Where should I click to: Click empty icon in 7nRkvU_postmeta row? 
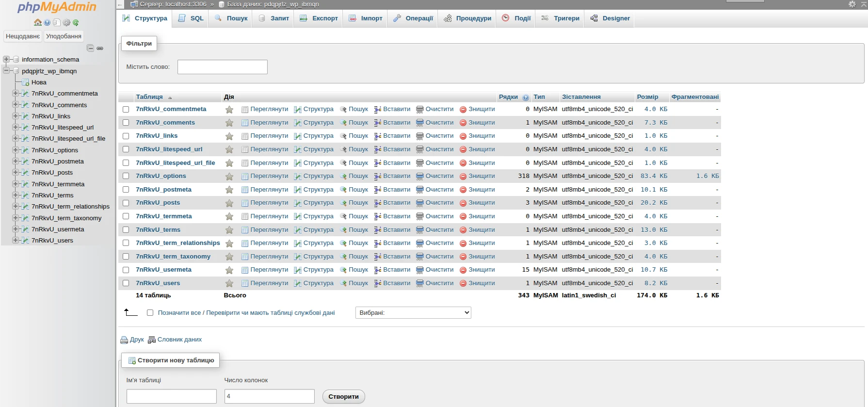pos(420,190)
